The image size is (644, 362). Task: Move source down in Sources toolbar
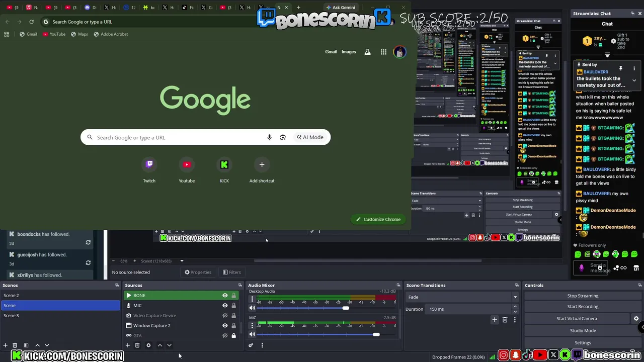click(x=169, y=345)
